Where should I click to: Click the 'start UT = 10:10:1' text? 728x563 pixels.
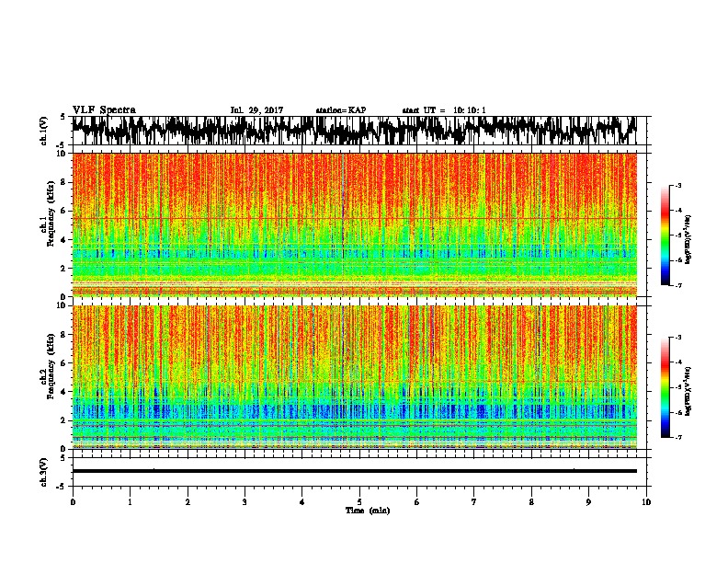444,110
